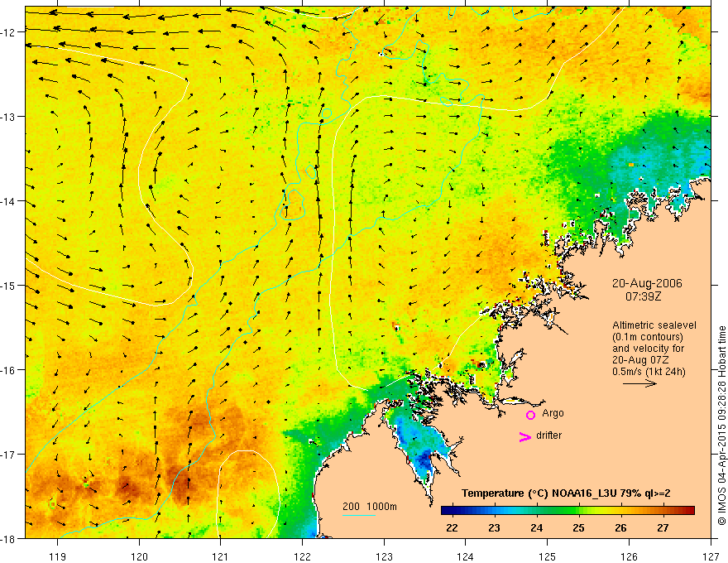Screen dimensions: 728x563
Task: Click the latitude axis label -13
Action: 9,117
